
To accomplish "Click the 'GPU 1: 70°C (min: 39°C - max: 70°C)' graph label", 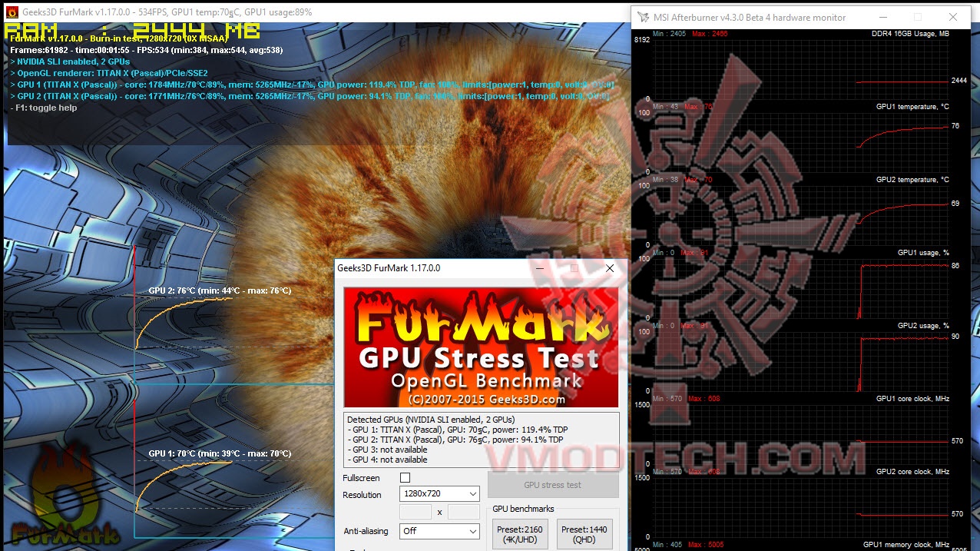I will click(220, 453).
